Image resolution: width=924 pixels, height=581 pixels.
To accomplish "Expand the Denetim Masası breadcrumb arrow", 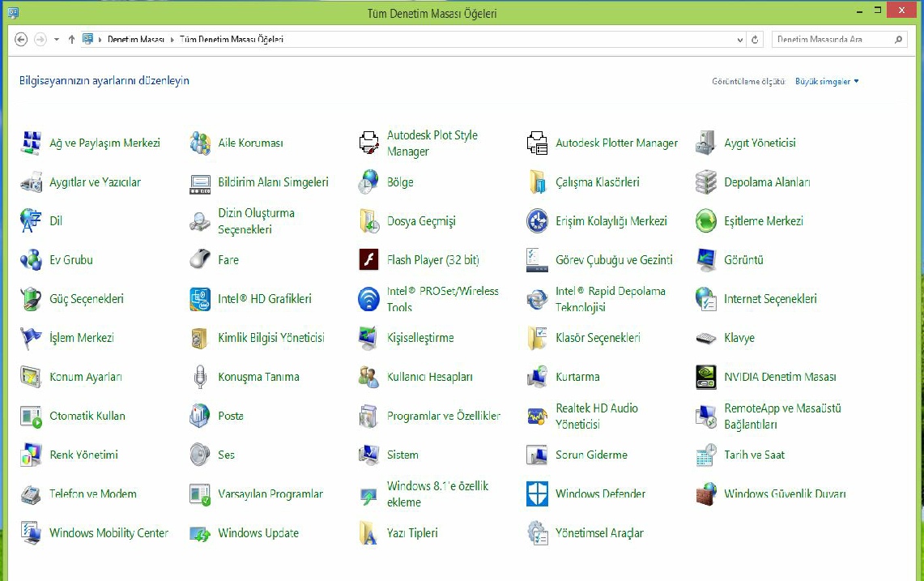I will [172, 40].
